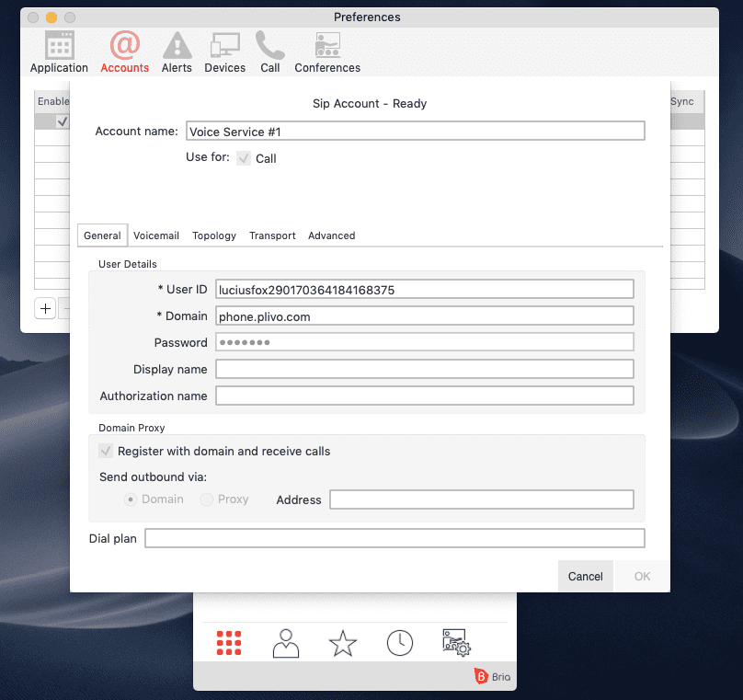Open the Devices preferences pane

click(224, 52)
